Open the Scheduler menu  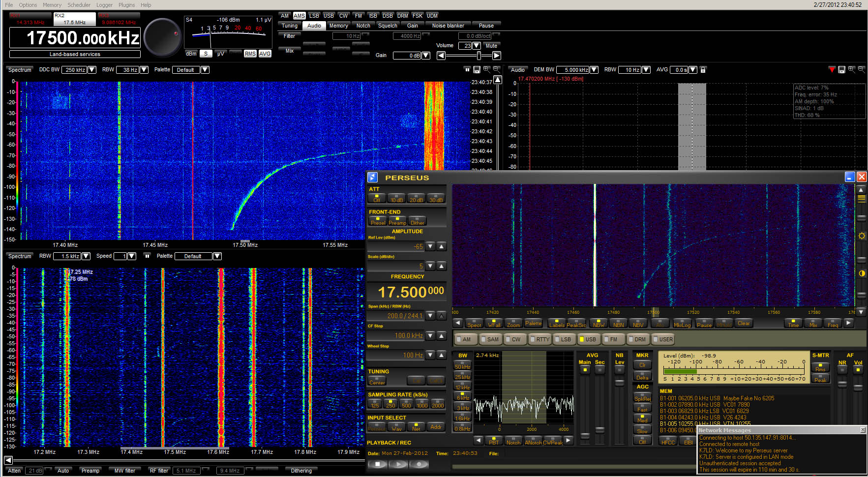pyautogui.click(x=79, y=5)
